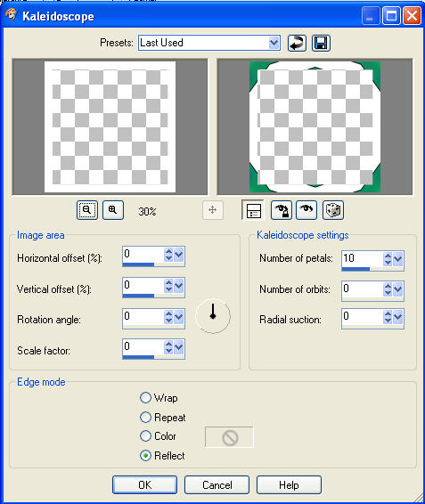Toggle the show/hide previews icon
This screenshot has width=425, height=504.
(x=253, y=210)
